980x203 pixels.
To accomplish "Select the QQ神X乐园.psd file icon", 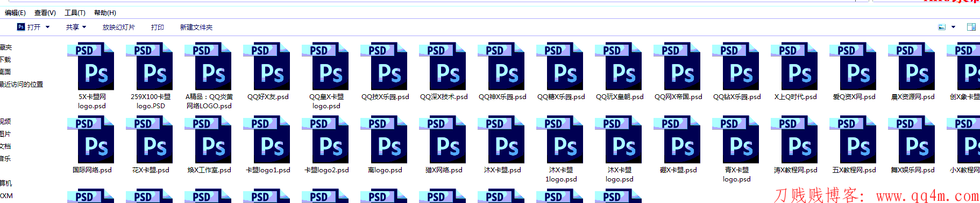I will 501,66.
